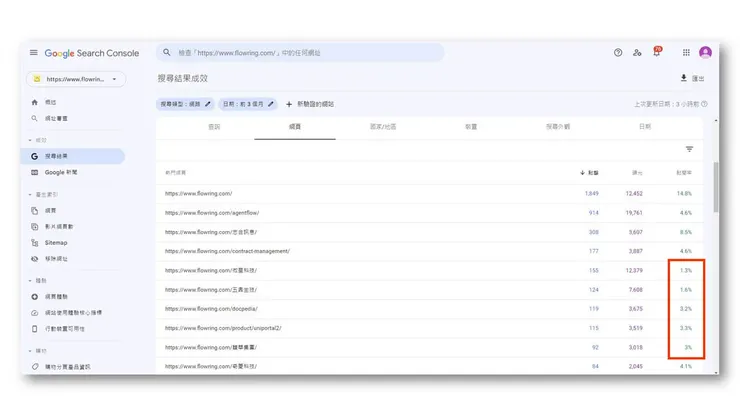740x416 pixels.
Task: Open the user management people icon
Action: pos(637,52)
